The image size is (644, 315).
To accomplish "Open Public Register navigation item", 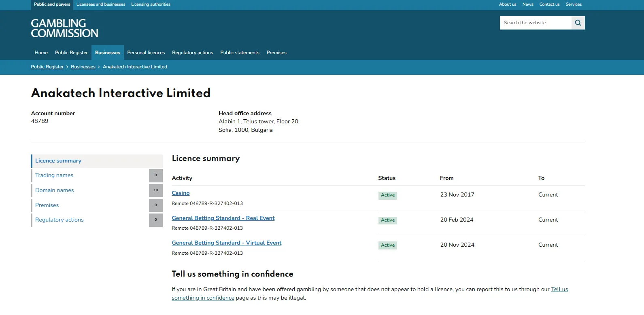I will (x=71, y=53).
